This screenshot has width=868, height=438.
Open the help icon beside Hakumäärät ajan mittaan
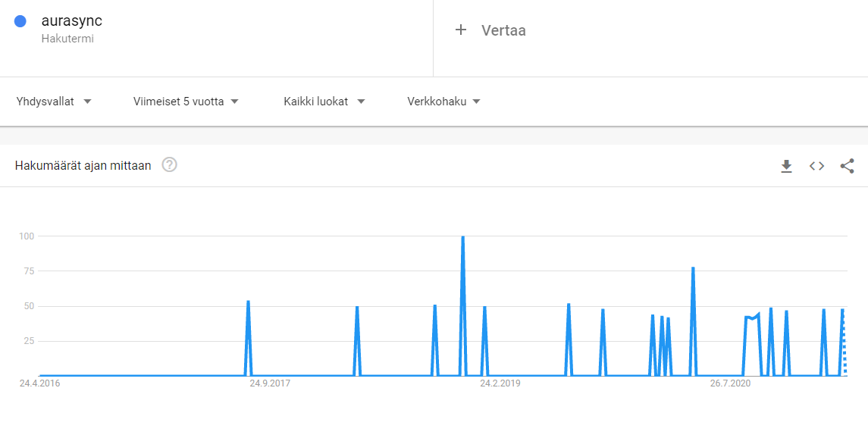(x=170, y=164)
